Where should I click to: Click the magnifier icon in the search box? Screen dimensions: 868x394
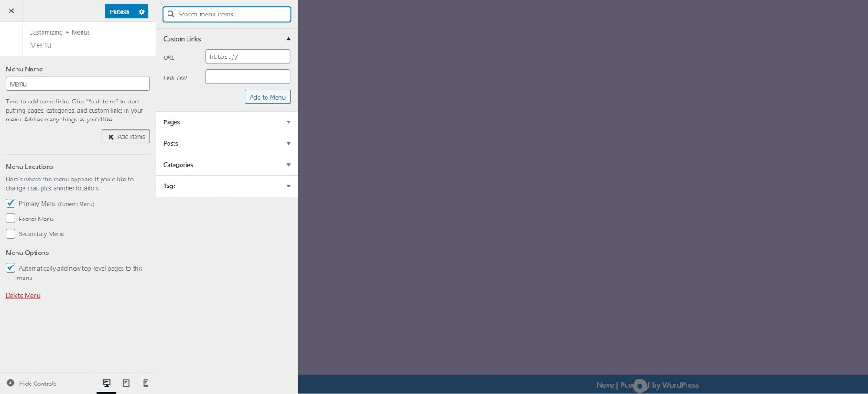tap(171, 15)
